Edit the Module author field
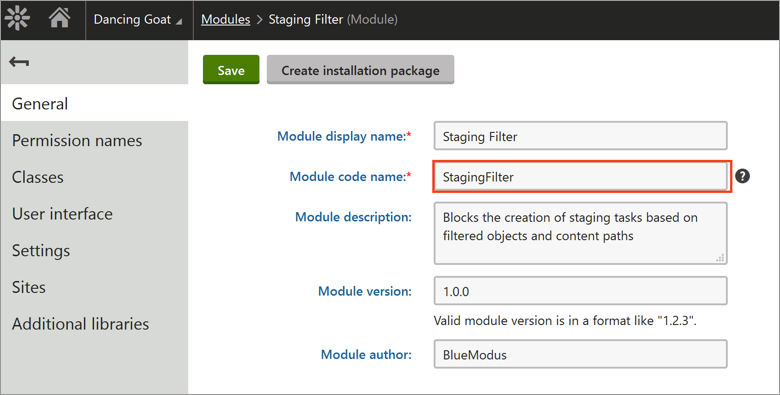Image resolution: width=780 pixels, height=395 pixels. pos(580,354)
